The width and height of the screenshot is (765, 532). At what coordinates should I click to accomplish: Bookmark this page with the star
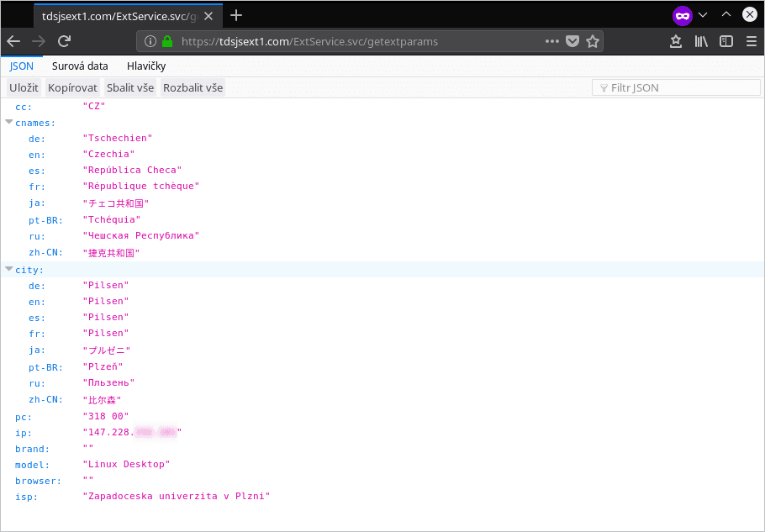[593, 41]
